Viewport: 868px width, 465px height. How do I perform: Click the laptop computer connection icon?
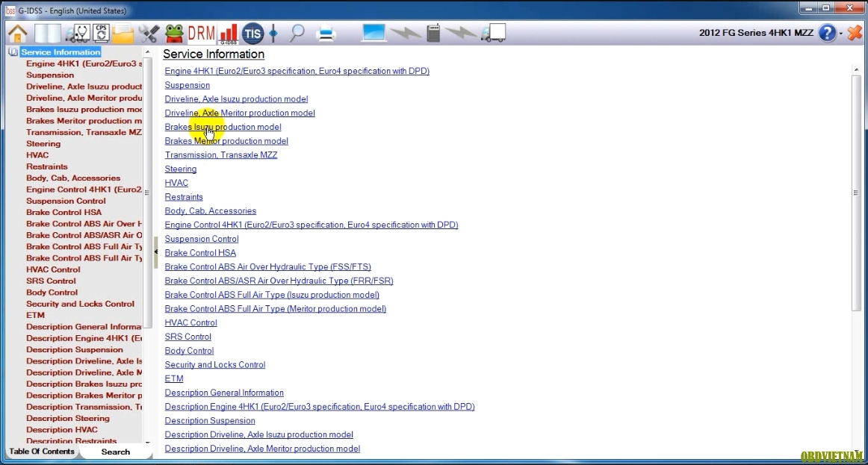373,33
